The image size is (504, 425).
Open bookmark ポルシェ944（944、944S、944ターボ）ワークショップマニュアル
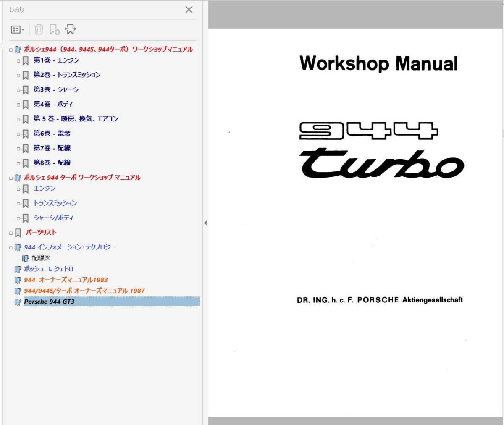(x=108, y=49)
